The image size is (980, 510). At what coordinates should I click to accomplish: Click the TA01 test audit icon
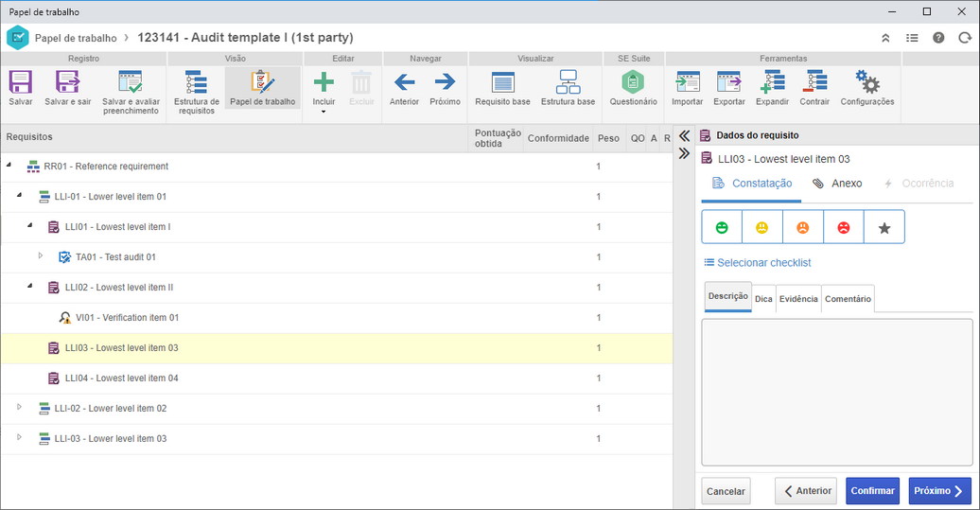click(x=64, y=256)
